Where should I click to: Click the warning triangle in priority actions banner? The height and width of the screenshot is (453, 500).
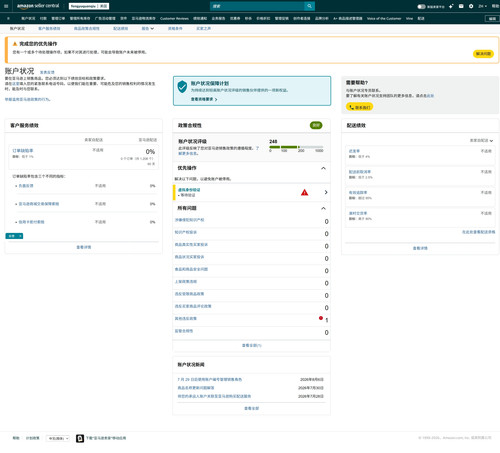pyautogui.click(x=15, y=44)
